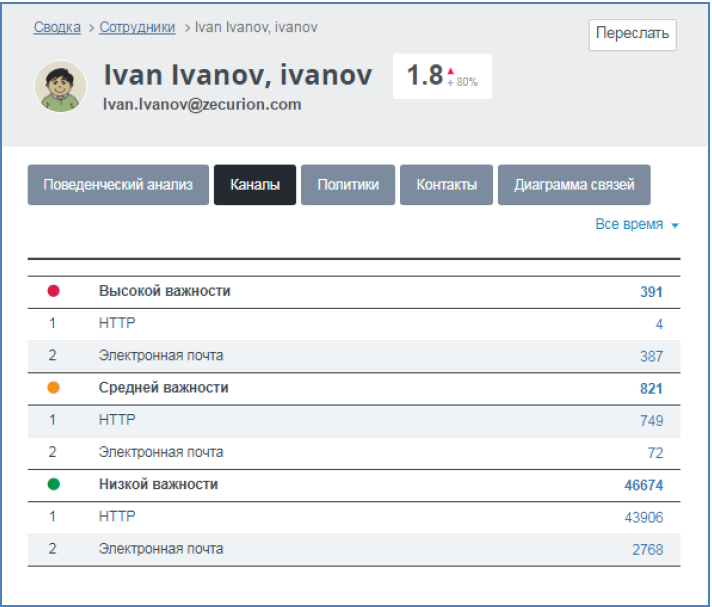This screenshot has width=712, height=607.
Task: Click the orange medium importance dot
Action: tap(54, 388)
